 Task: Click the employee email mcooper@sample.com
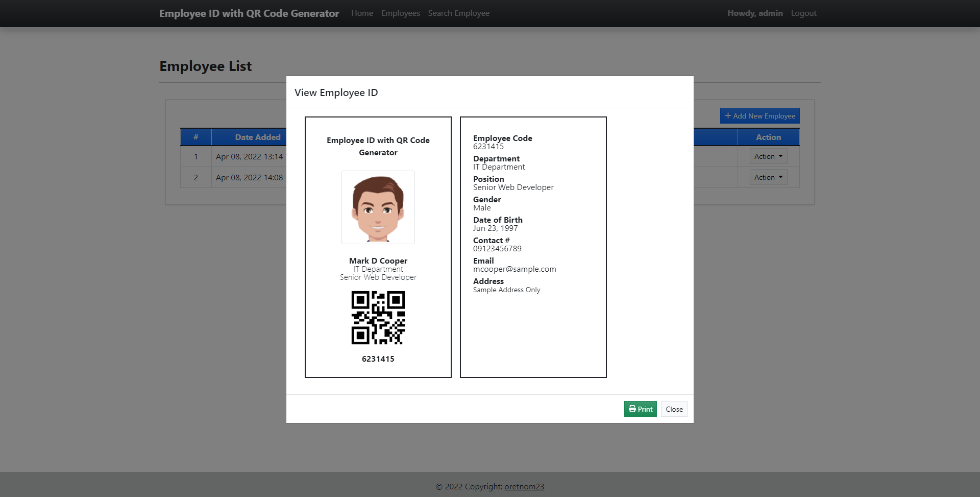(x=514, y=269)
